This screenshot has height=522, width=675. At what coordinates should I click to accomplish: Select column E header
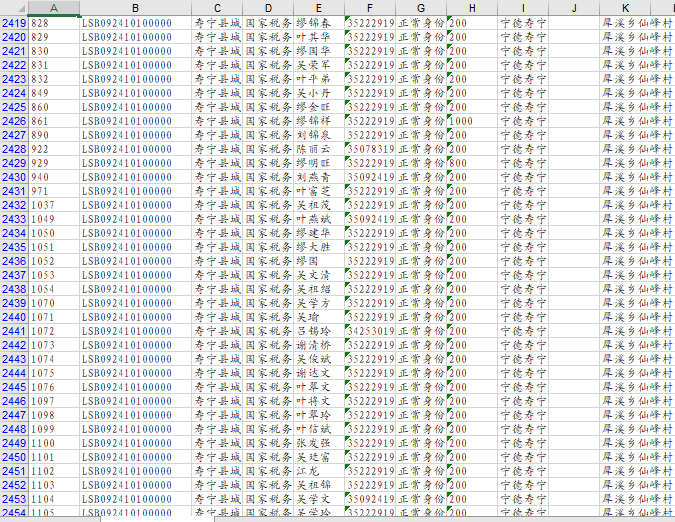(x=319, y=8)
